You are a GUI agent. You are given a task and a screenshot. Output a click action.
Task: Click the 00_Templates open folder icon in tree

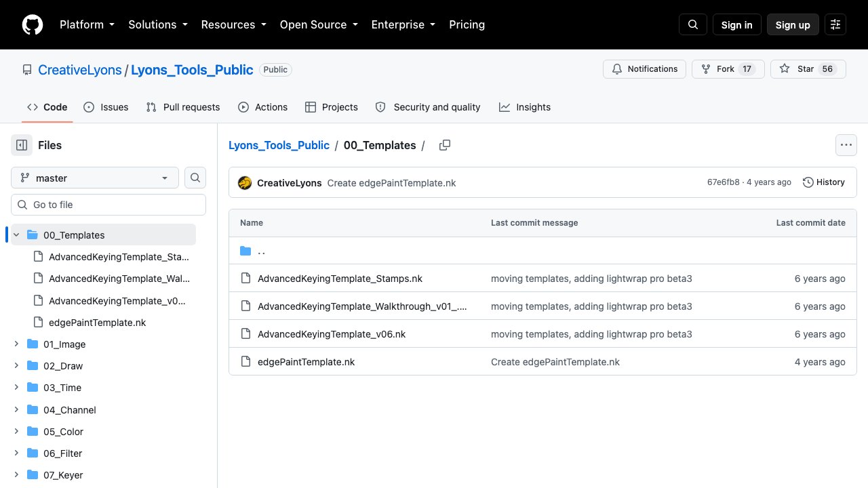[32, 235]
